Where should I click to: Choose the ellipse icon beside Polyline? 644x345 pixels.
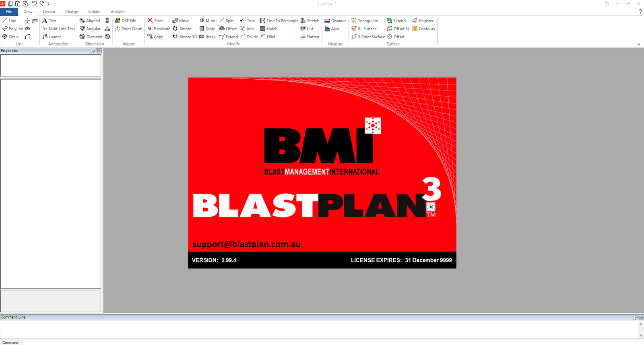[x=27, y=29]
